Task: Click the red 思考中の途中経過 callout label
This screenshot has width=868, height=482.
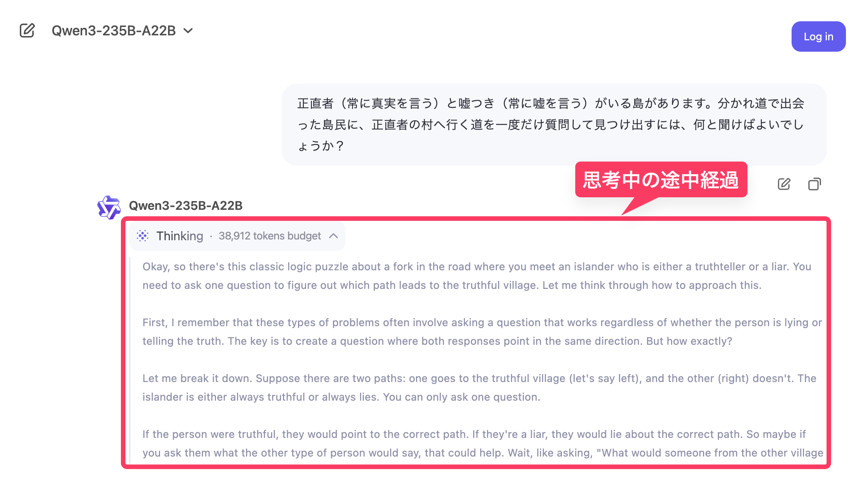Action: (661, 180)
